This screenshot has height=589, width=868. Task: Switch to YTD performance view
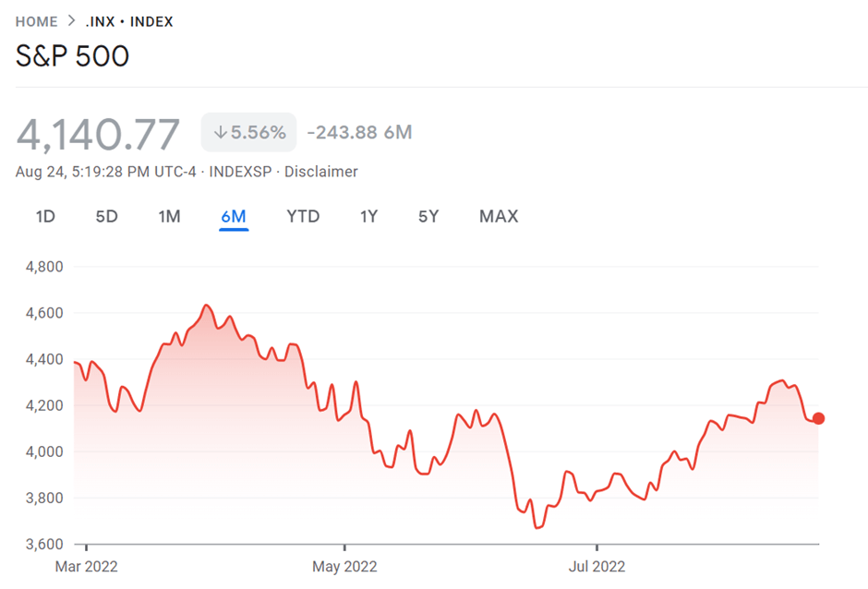coord(303,216)
